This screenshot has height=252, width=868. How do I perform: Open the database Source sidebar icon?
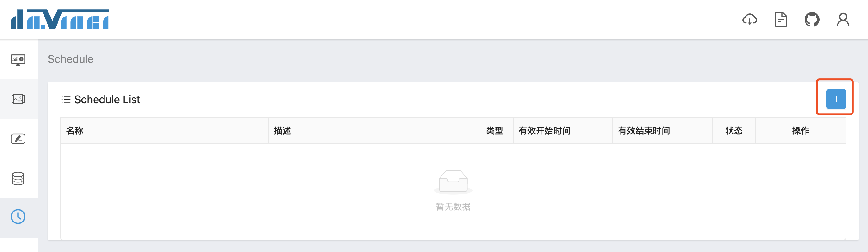18,179
